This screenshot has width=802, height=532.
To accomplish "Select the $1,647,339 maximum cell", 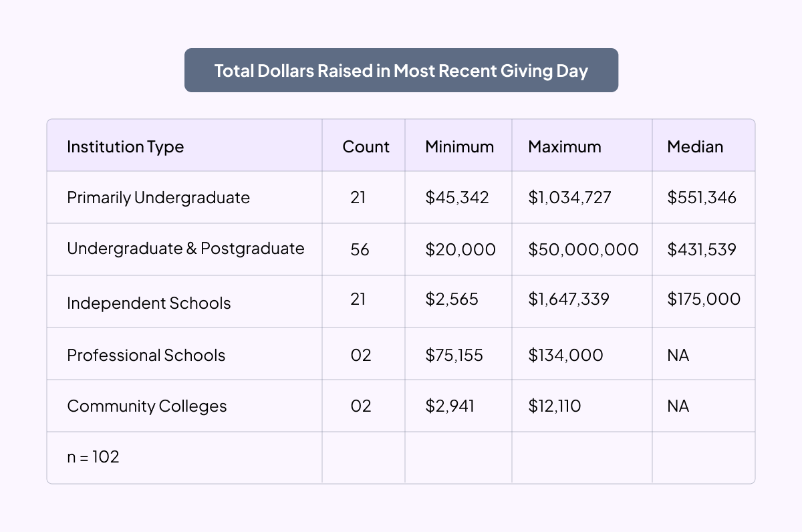I will 569,299.
